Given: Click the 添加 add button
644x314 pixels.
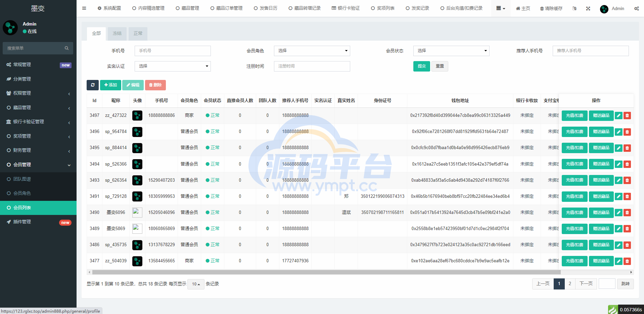Looking at the screenshot, I should click(x=110, y=85).
